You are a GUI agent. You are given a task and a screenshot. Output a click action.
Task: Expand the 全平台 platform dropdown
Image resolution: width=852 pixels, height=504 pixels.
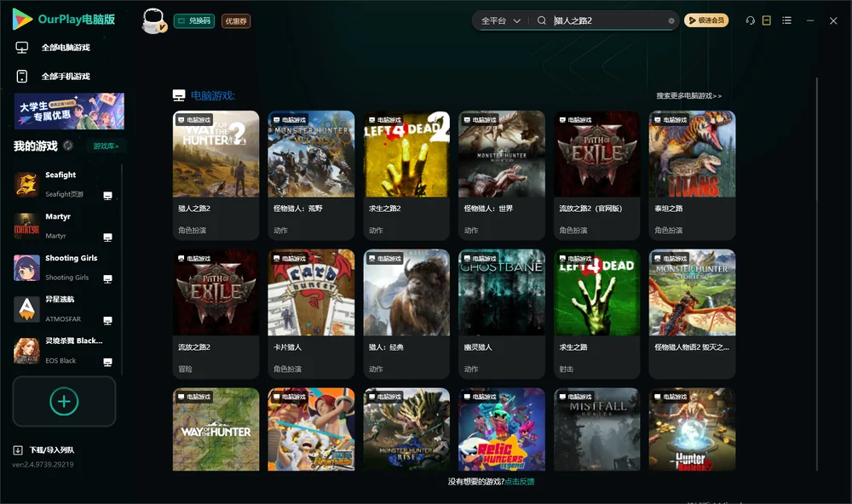coord(500,20)
